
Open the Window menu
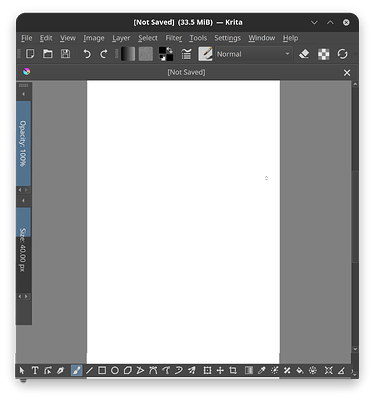[262, 38]
